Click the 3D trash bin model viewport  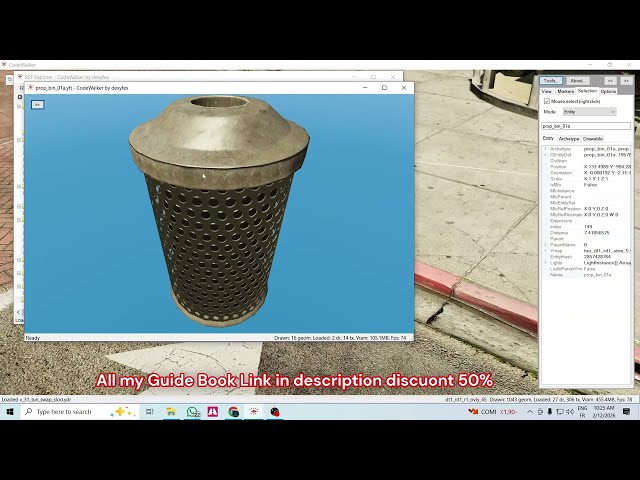(x=219, y=214)
